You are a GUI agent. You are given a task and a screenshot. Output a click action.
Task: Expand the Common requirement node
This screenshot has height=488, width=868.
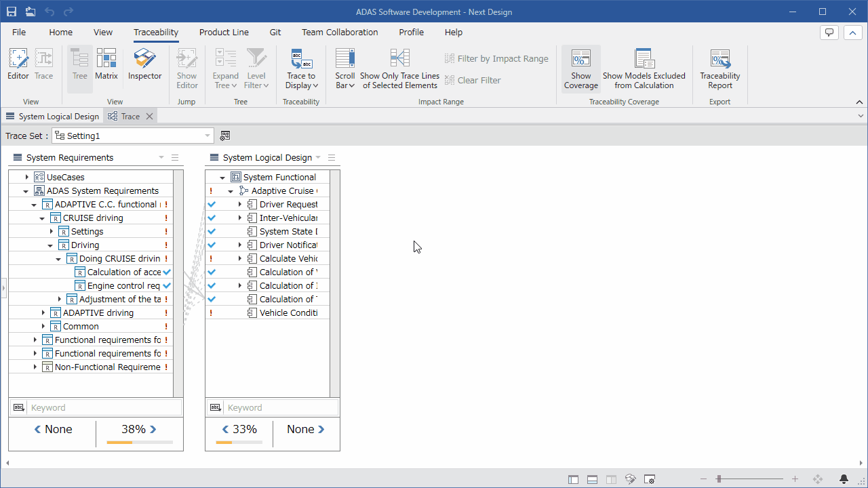tap(43, 326)
